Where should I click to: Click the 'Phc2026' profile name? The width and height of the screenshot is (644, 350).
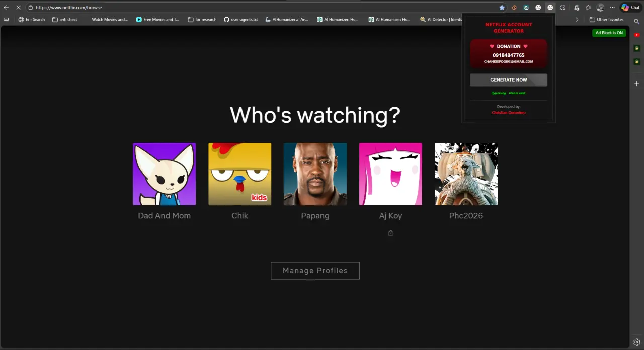[x=466, y=216]
